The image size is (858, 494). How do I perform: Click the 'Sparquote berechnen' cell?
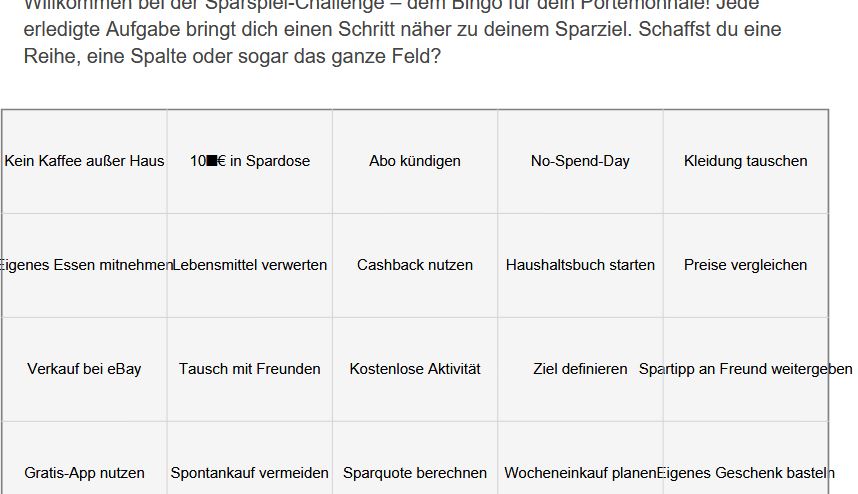[x=415, y=458]
